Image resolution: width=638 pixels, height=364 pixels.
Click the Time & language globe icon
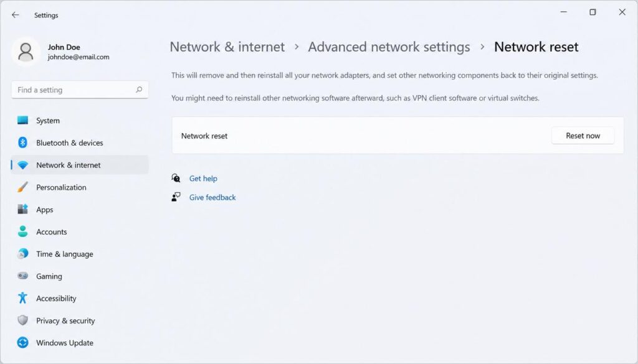click(23, 254)
